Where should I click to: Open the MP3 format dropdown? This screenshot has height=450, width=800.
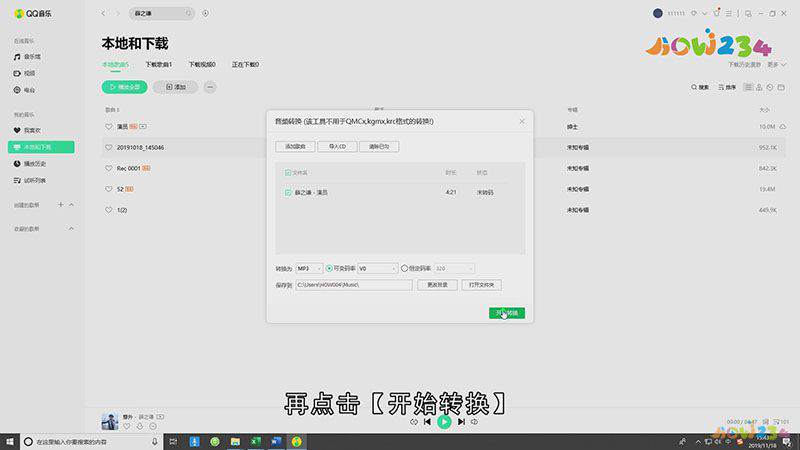coord(309,268)
